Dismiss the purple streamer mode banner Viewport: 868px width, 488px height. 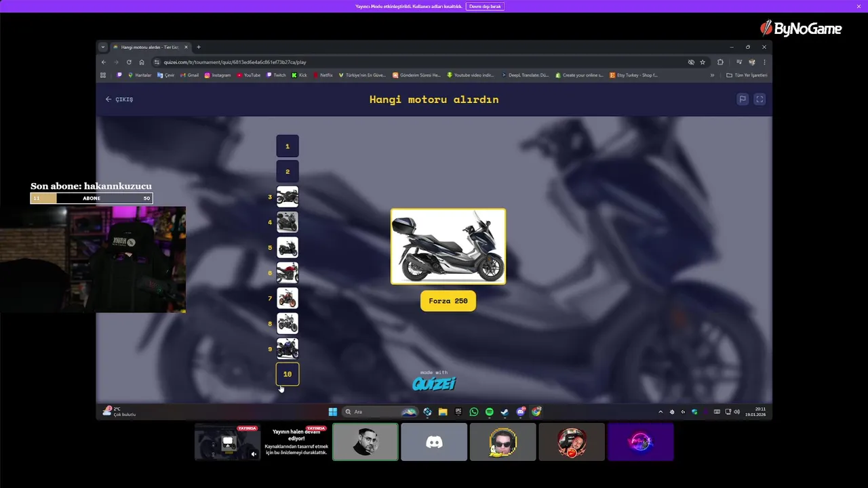(x=859, y=6)
